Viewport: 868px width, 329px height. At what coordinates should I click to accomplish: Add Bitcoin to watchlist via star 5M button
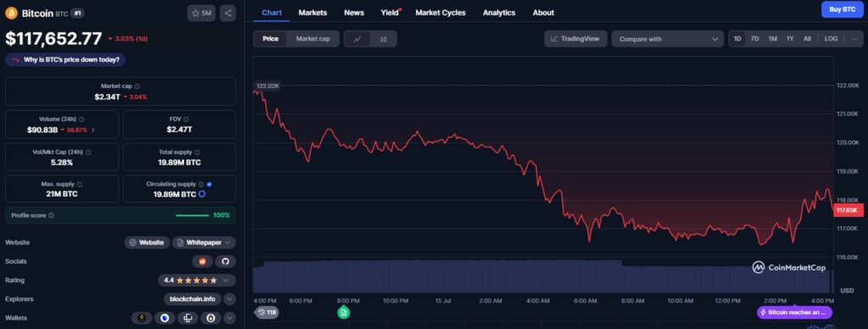(x=202, y=13)
